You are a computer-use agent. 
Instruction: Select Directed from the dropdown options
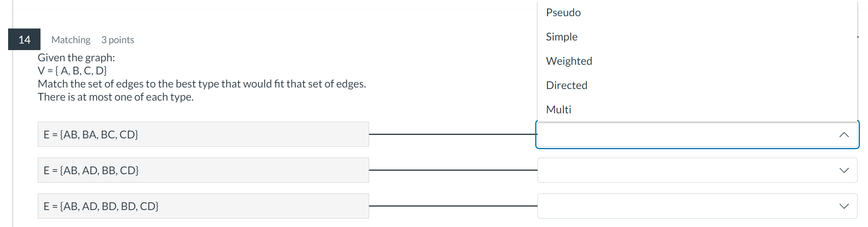click(x=566, y=85)
